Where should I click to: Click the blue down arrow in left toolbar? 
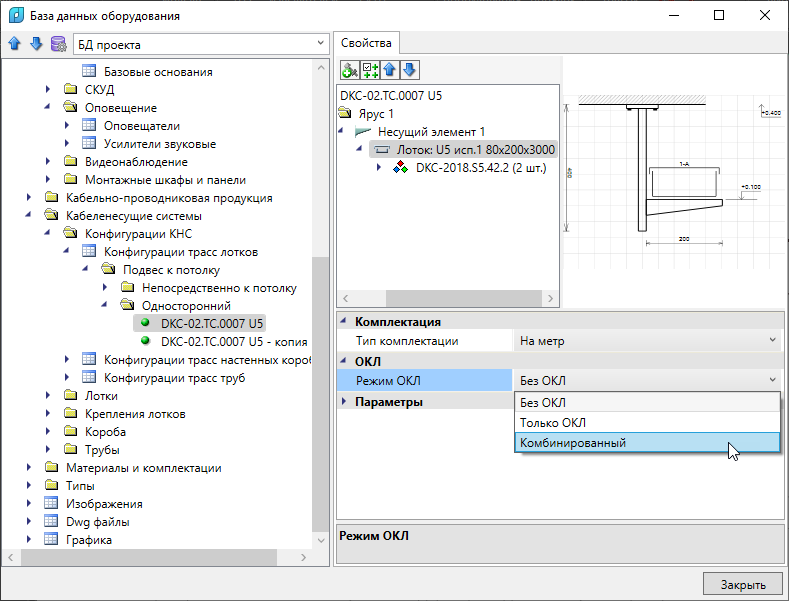pos(36,44)
